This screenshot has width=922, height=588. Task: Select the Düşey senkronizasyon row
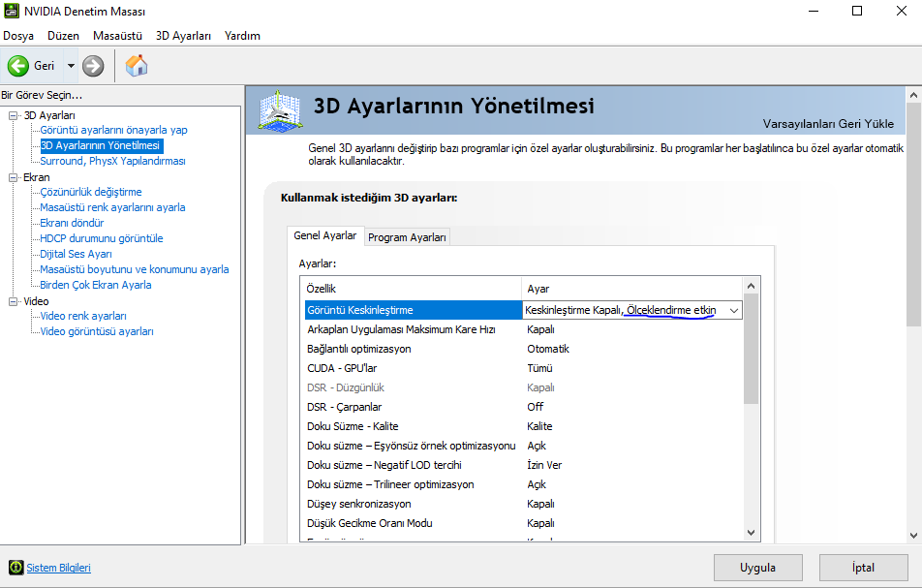[523, 505]
